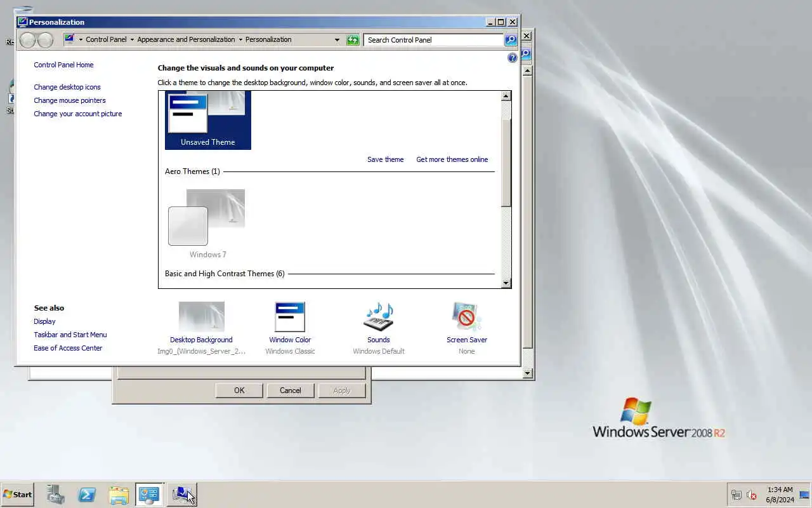This screenshot has width=812, height=508.
Task: Click Appearance and Personalization breadcrumb
Action: (x=186, y=39)
